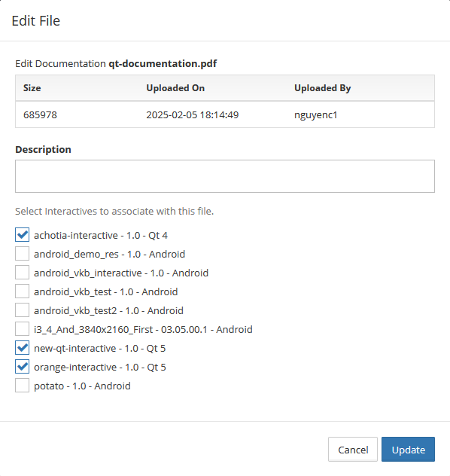Check i3_4_And_3840x2160_First checkbox
The image size is (450, 476).
(22, 329)
